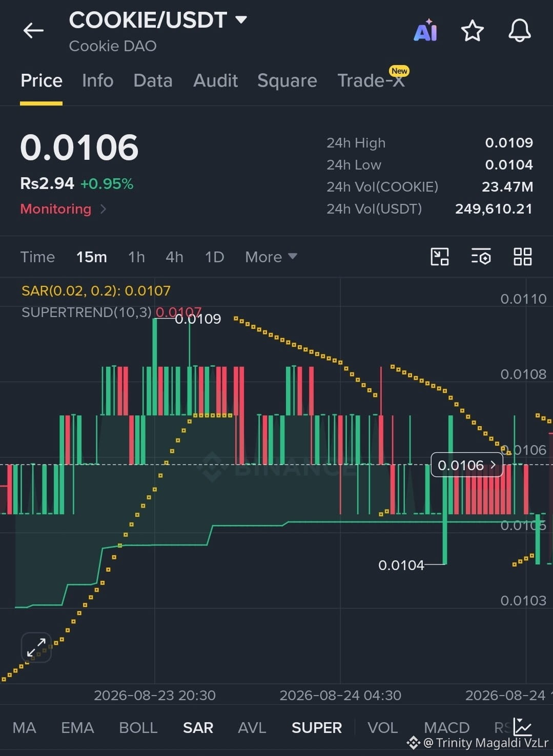Screen dimensions: 553x756
Task: Open chart indicator settings icon
Action: tap(481, 257)
